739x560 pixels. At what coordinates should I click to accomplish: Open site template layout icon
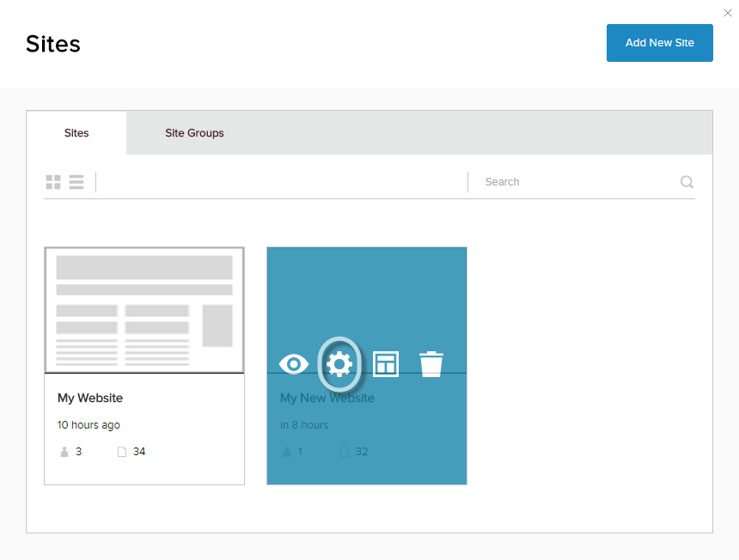pos(386,364)
